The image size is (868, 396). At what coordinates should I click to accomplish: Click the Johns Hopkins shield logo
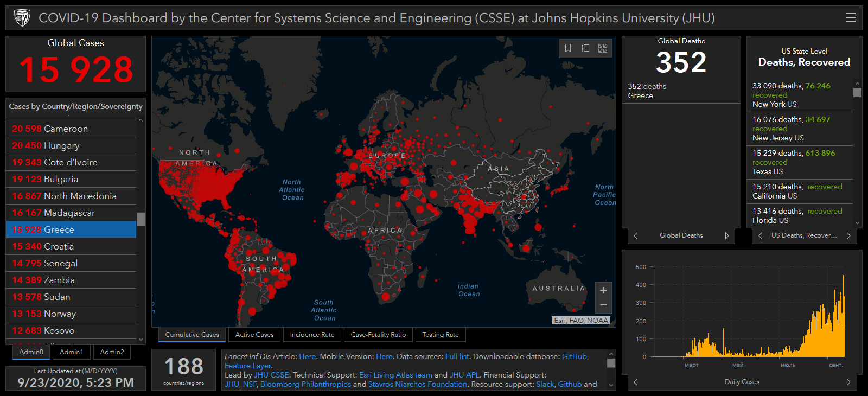[x=22, y=18]
